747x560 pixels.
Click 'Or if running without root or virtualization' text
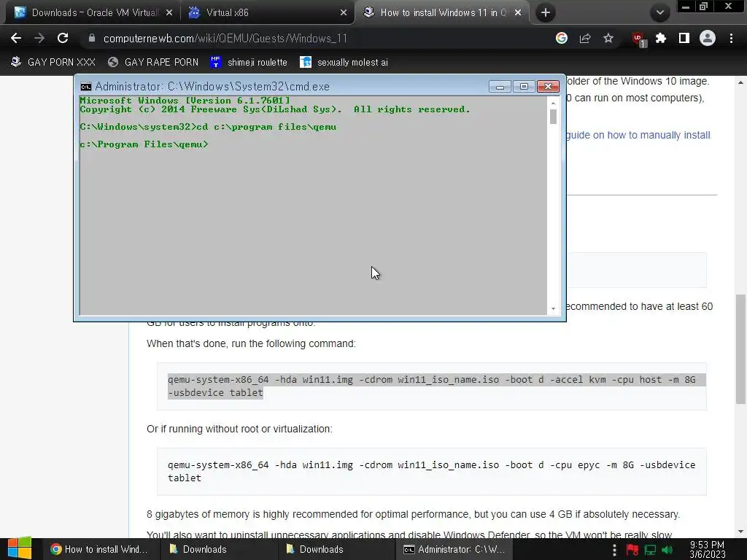tap(239, 429)
